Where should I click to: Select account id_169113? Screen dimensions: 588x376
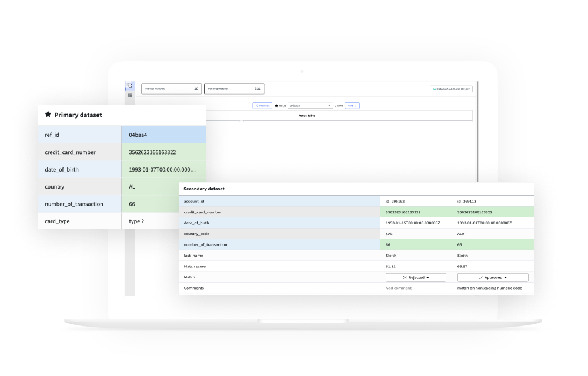click(x=466, y=201)
